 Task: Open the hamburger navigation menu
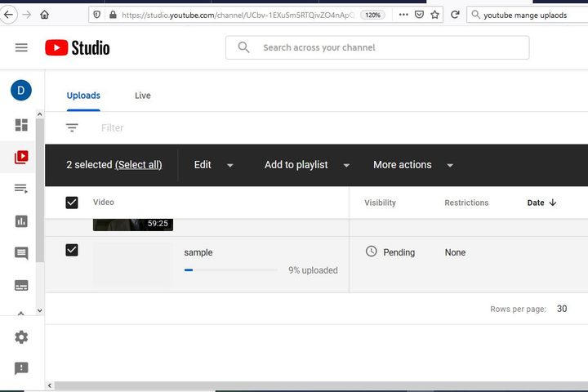click(21, 47)
